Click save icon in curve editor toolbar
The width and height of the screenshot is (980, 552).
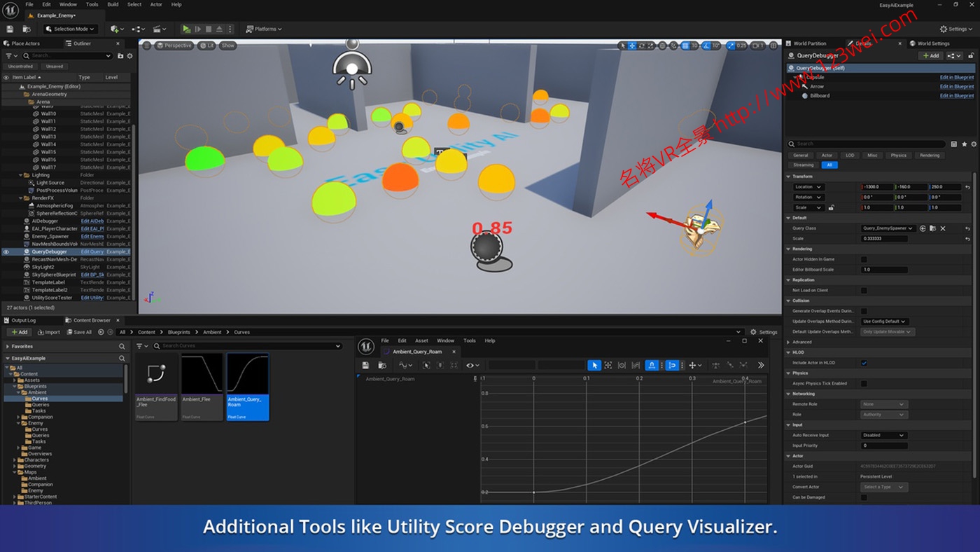click(365, 365)
